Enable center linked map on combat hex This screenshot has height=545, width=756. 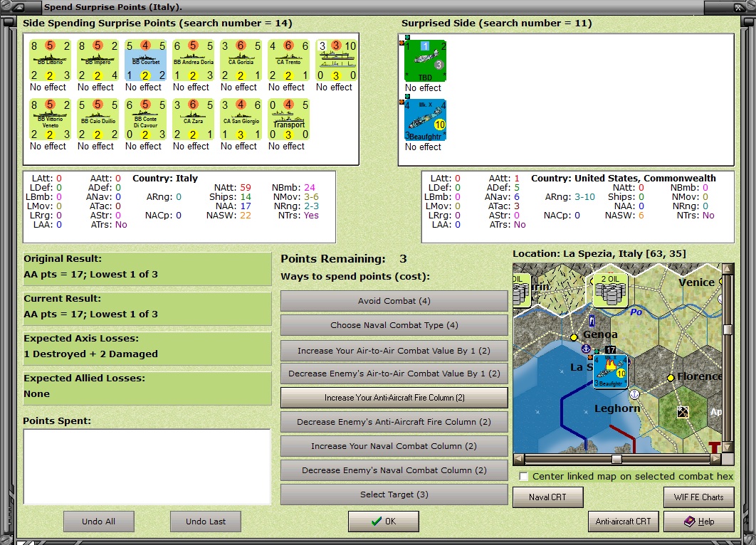523,477
